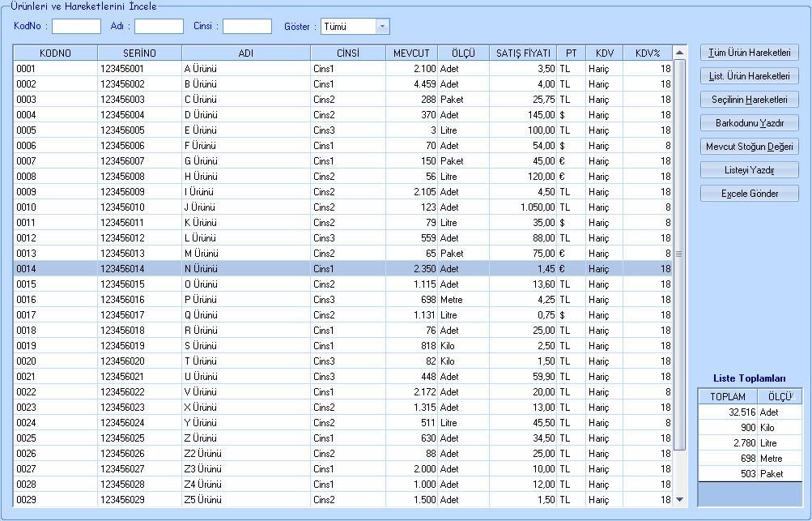Click the Tüm Ürün Hareketleri button

749,53
